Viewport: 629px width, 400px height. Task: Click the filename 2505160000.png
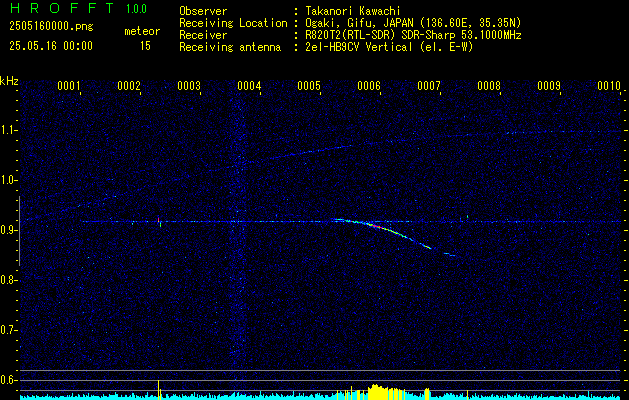pyautogui.click(x=51, y=26)
